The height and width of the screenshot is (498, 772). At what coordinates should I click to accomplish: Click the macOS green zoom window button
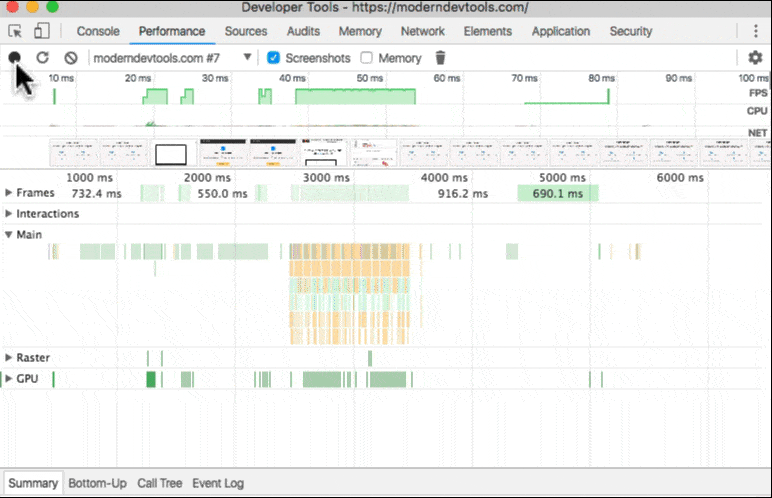(52, 6)
